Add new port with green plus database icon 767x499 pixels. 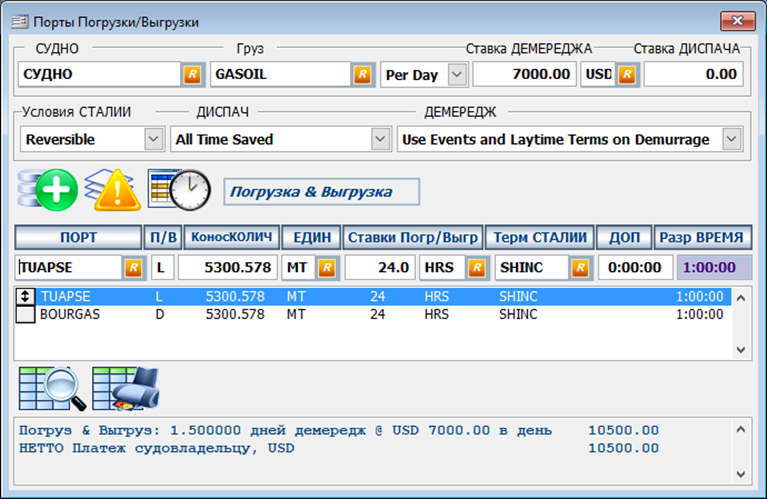coord(48,190)
